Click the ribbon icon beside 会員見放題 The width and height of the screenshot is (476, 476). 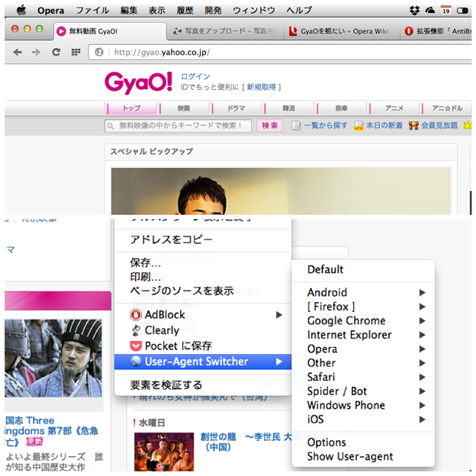tap(413, 125)
